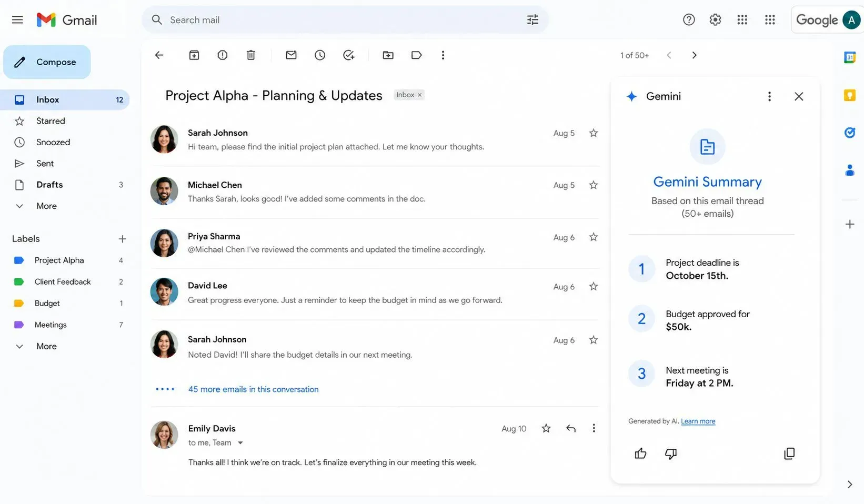Open Sarah Johnson's avatar on first email
Image resolution: width=864 pixels, height=504 pixels.
(164, 139)
